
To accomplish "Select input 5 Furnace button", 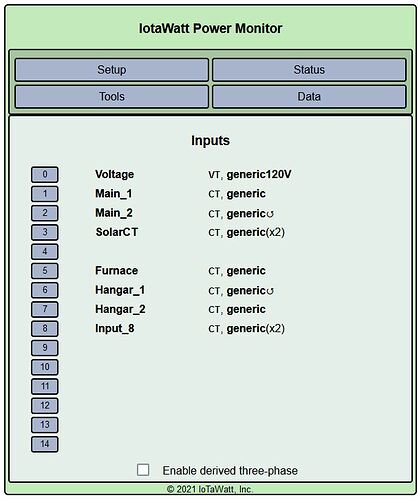I will (45, 271).
